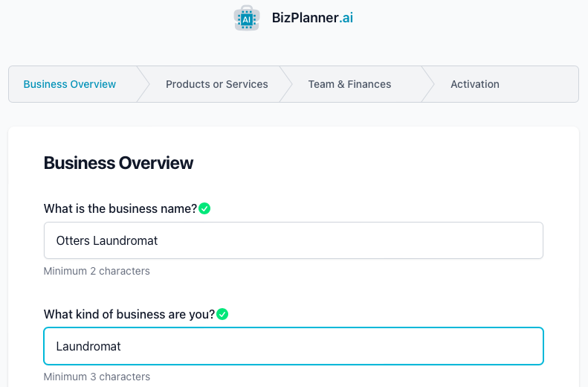Click the "Minimum 3 characters" hint text
588x387 pixels.
(x=97, y=377)
